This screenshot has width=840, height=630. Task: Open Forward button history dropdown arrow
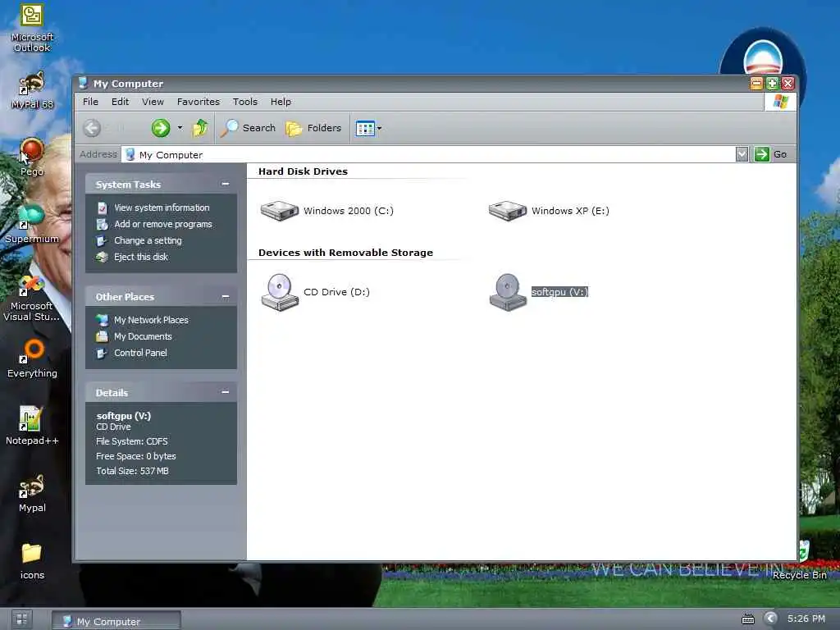point(180,128)
